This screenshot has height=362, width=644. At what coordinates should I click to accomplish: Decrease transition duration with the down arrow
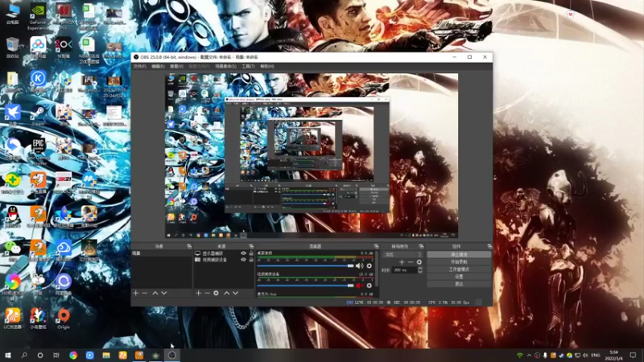(419, 272)
